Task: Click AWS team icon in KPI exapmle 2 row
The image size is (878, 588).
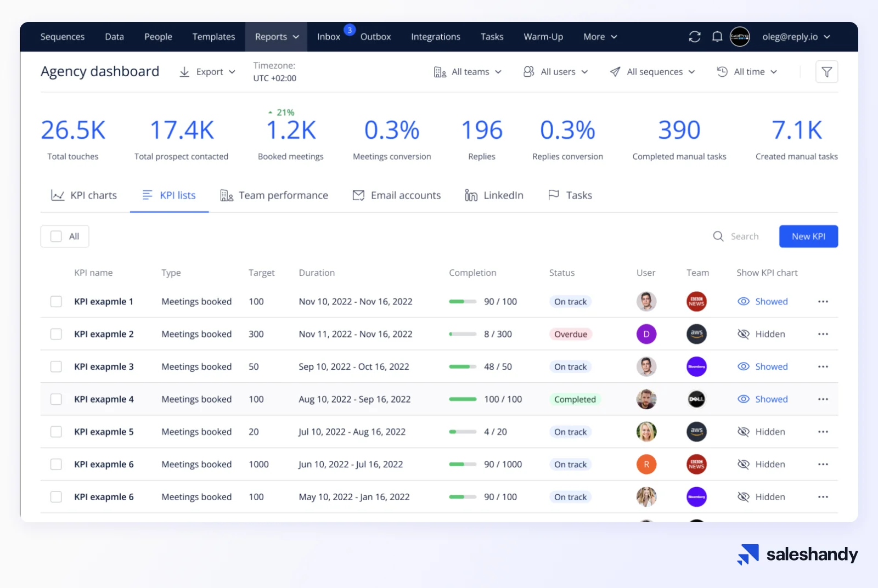Action: point(696,334)
